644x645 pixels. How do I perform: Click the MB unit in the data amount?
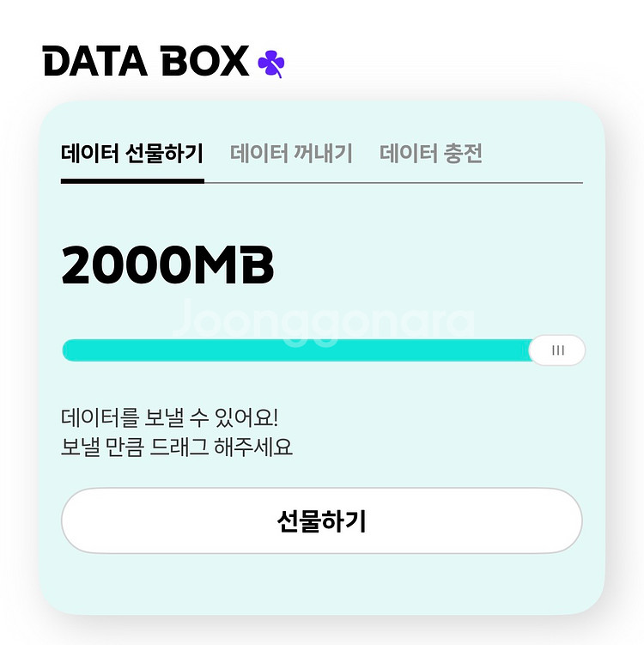[x=234, y=266]
